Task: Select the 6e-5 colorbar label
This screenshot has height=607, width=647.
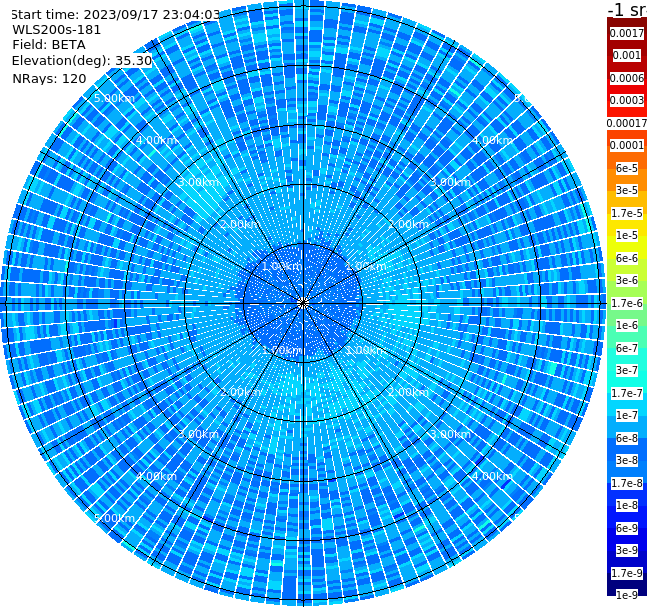Action: (627, 168)
